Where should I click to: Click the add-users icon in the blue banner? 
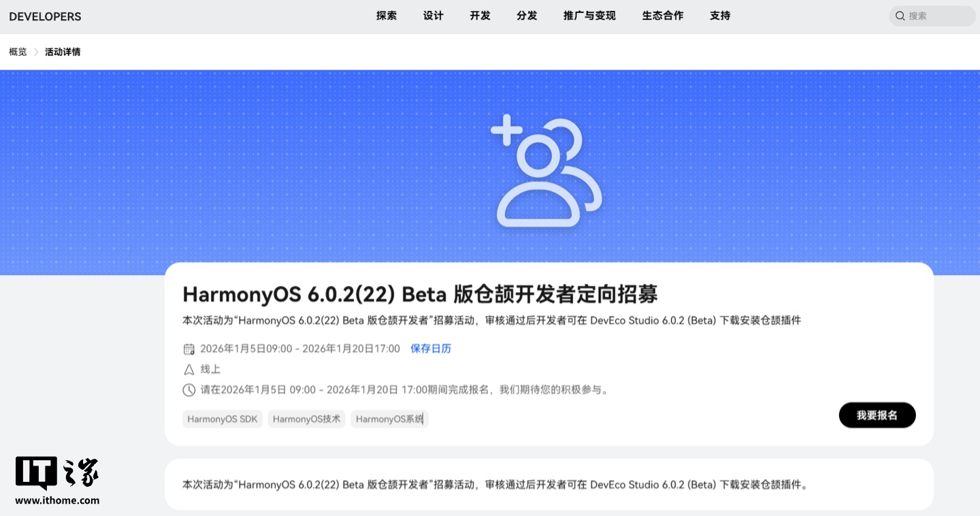(546, 172)
